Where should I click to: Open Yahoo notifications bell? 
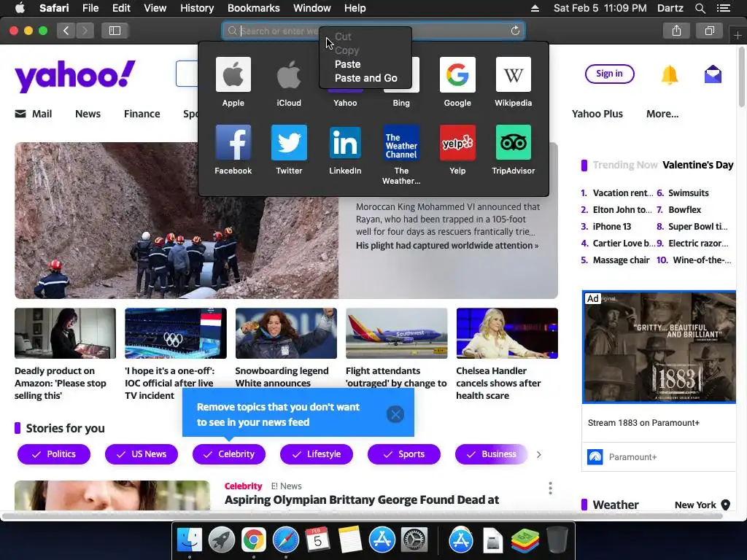point(670,75)
